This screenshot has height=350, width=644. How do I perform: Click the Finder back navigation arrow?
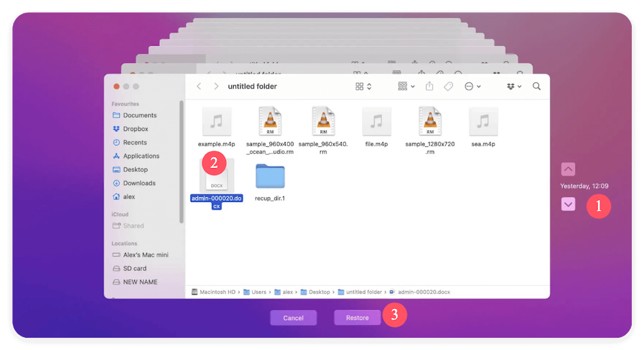(x=199, y=86)
